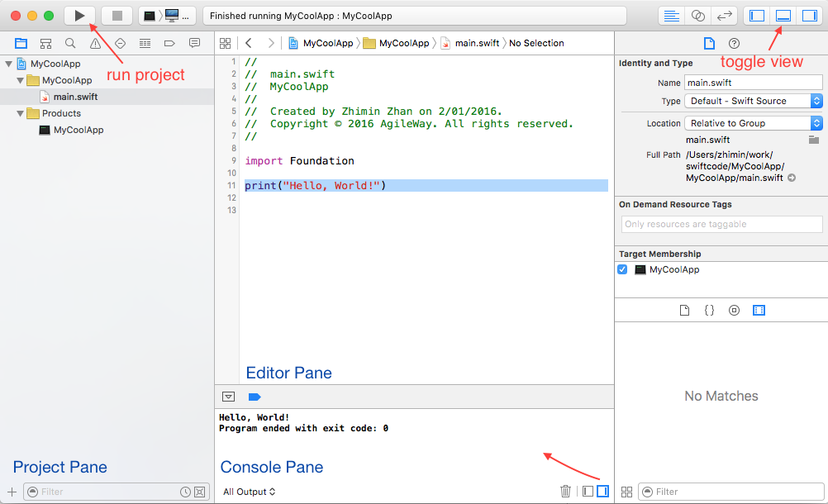Toggle the bottom debug area panel
The width and height of the screenshot is (828, 504).
pos(783,16)
